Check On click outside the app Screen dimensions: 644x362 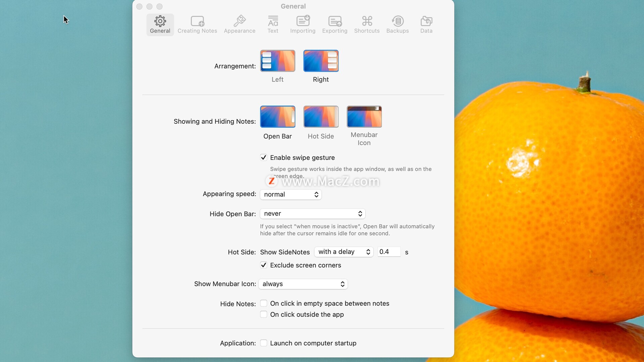(264, 314)
